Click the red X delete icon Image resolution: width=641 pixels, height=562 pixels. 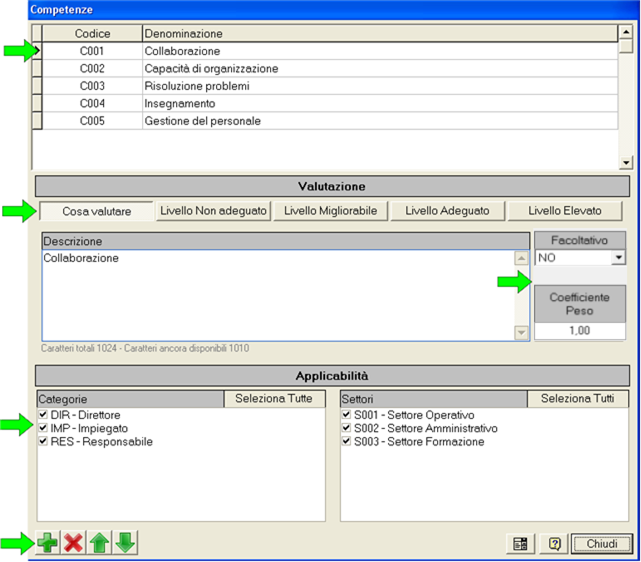73,543
